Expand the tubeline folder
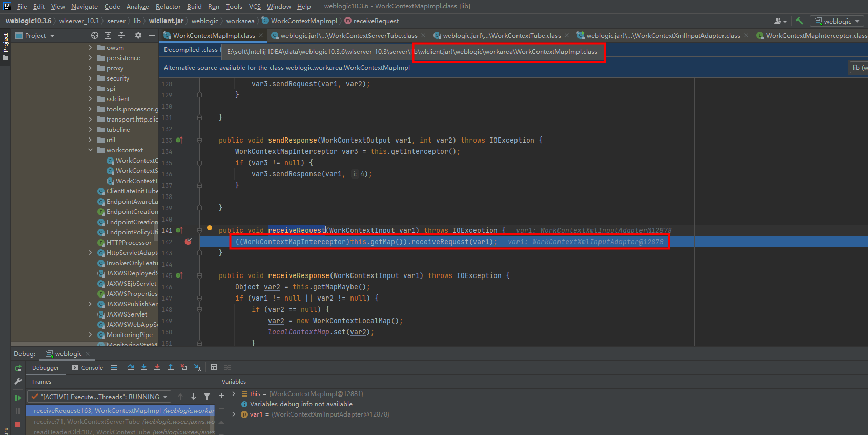This screenshot has width=868, height=435. (x=90, y=129)
